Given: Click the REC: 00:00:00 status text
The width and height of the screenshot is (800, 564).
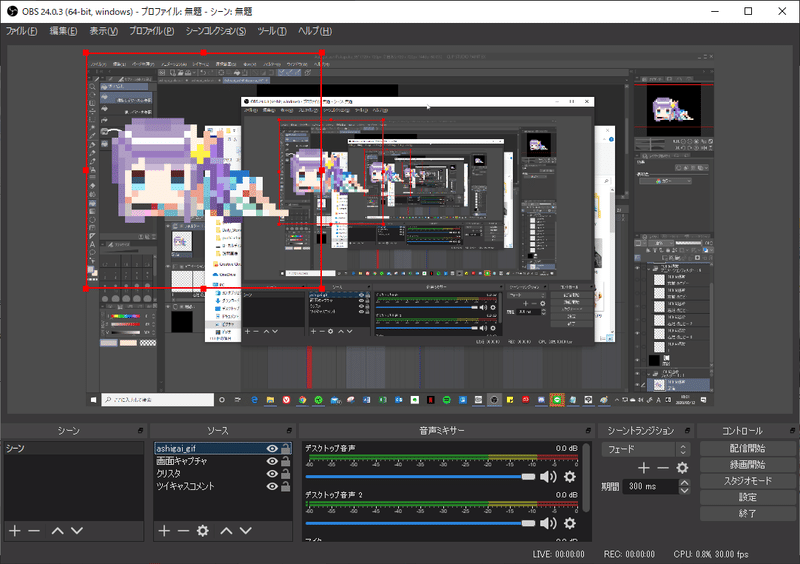Looking at the screenshot, I should point(629,554).
